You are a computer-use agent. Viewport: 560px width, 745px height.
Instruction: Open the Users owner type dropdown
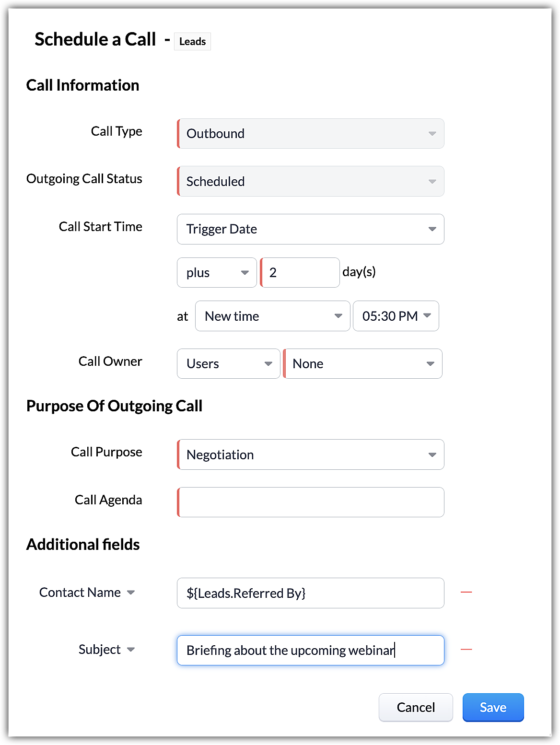click(228, 364)
